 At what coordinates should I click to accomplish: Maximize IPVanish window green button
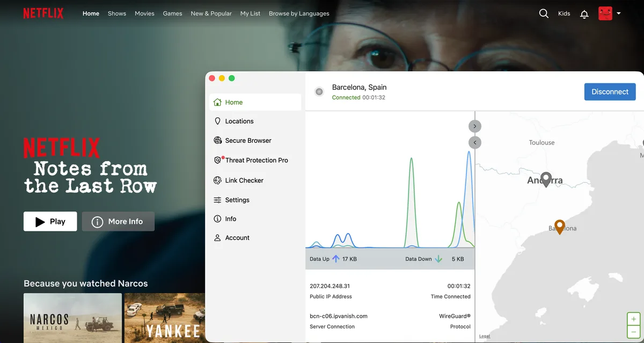click(232, 78)
